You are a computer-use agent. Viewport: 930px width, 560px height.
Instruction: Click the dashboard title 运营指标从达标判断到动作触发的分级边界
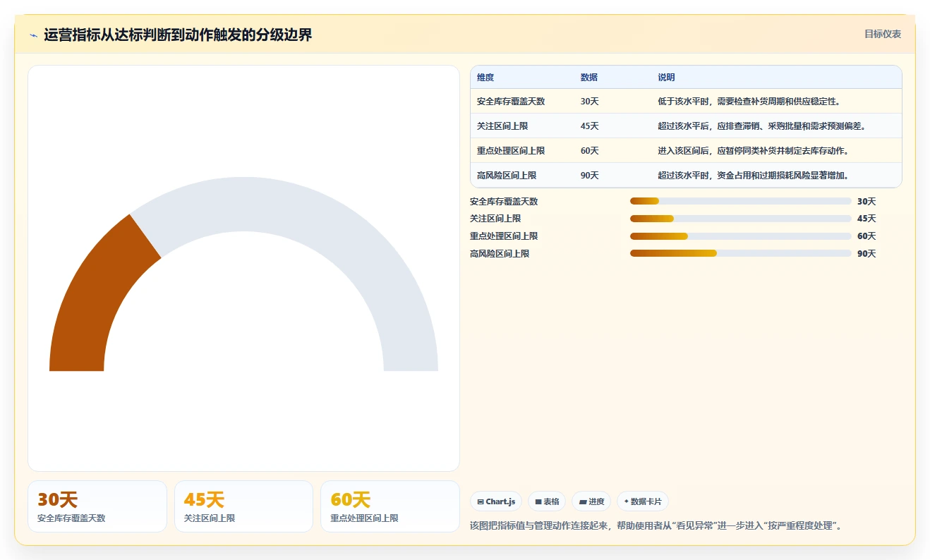(x=178, y=35)
